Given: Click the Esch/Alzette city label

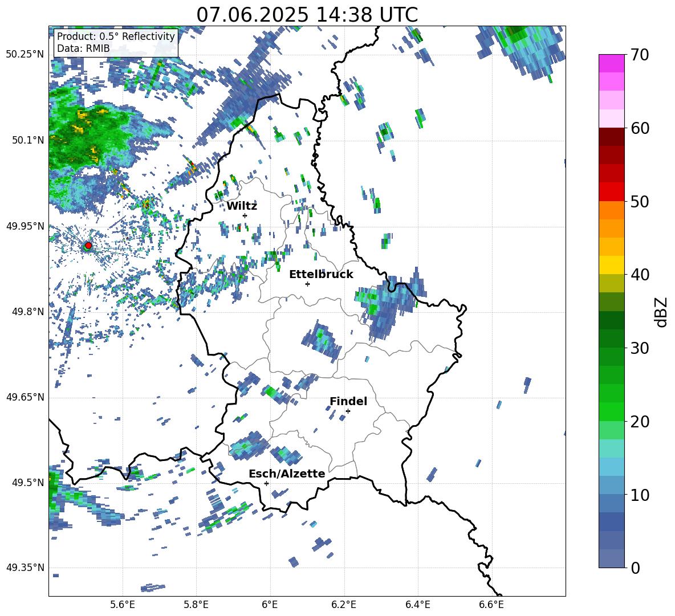Looking at the screenshot, I should (287, 474).
